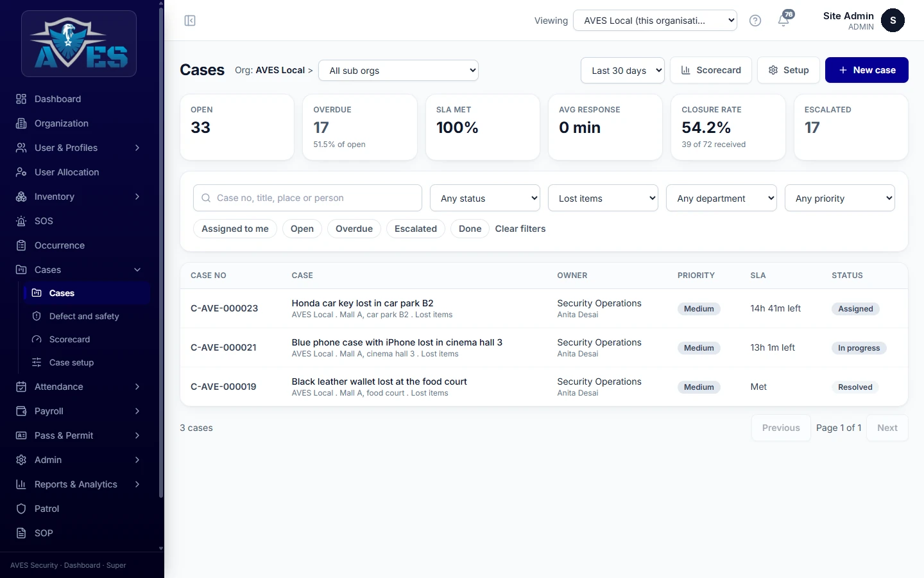Click the Site Admin avatar
924x578 pixels.
tap(893, 21)
